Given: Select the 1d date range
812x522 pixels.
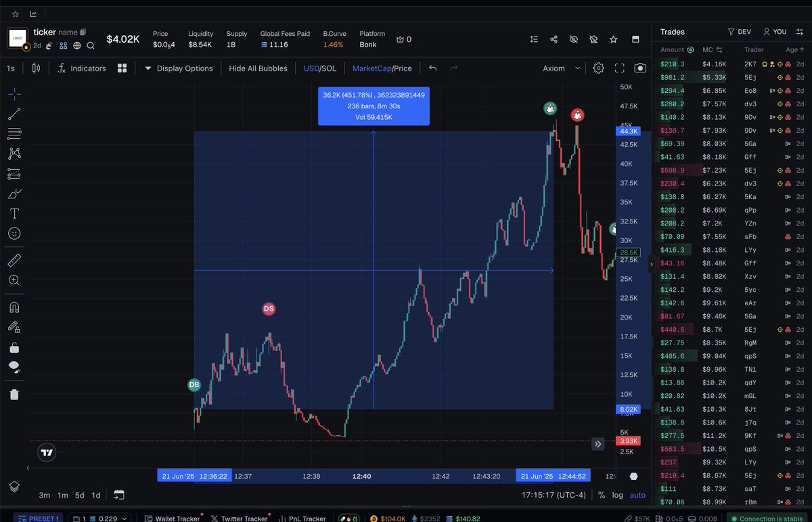Looking at the screenshot, I should (96, 495).
